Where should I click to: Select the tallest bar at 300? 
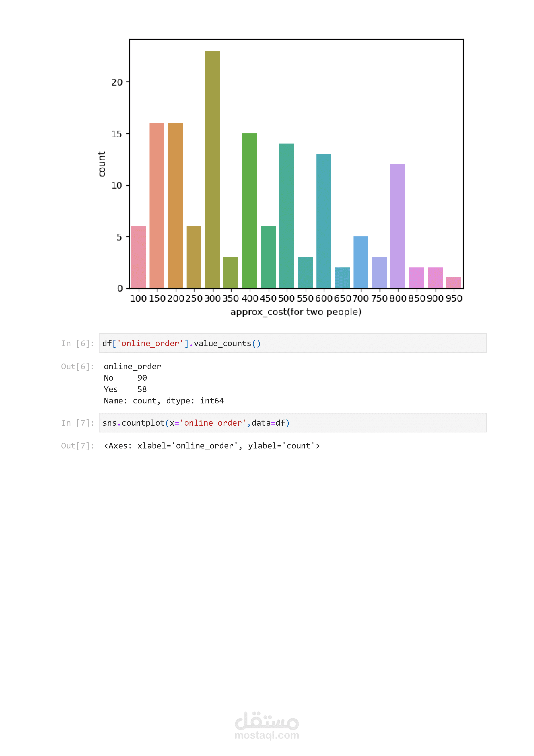click(x=213, y=170)
